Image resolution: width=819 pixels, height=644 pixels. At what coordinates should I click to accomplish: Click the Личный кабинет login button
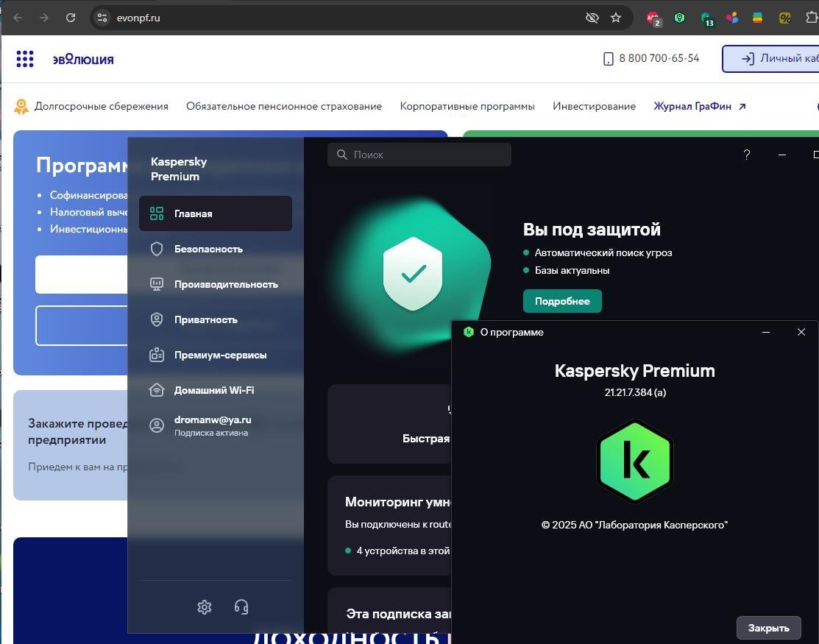click(x=771, y=58)
